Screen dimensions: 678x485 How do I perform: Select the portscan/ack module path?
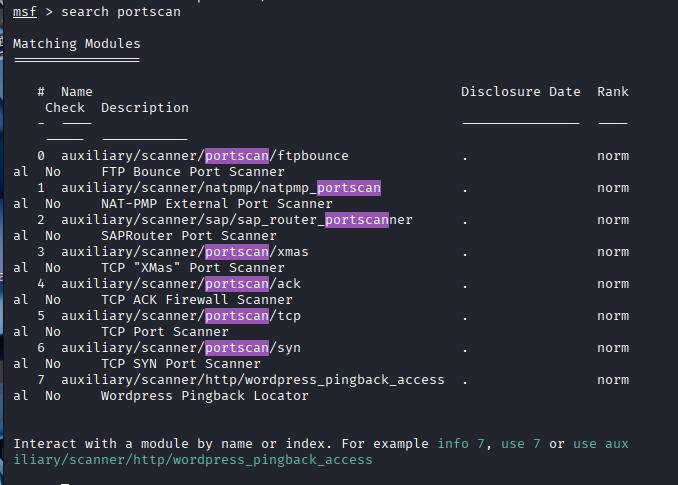click(x=180, y=284)
